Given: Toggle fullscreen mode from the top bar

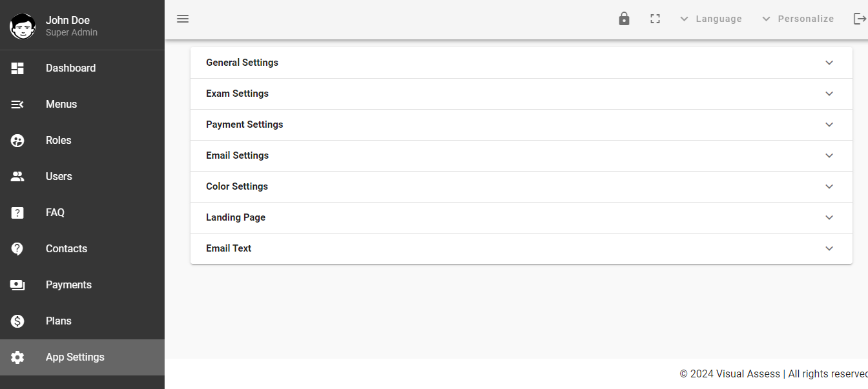Looking at the screenshot, I should 655,19.
